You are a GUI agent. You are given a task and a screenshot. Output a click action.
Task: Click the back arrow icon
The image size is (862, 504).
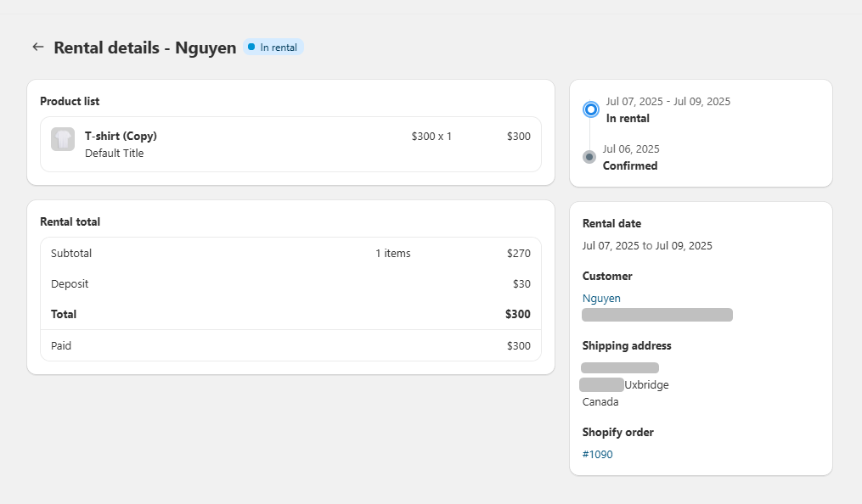tap(37, 47)
